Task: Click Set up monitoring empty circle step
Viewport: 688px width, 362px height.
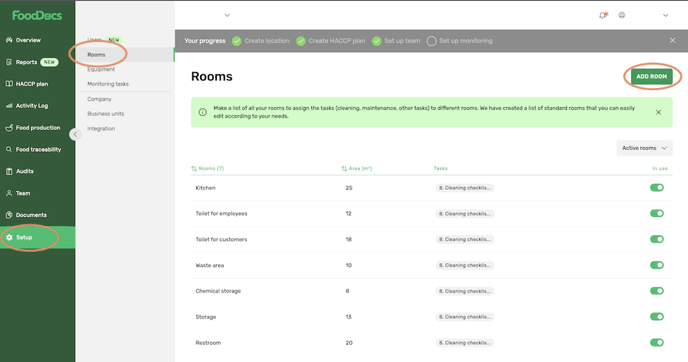Action: 431,41
